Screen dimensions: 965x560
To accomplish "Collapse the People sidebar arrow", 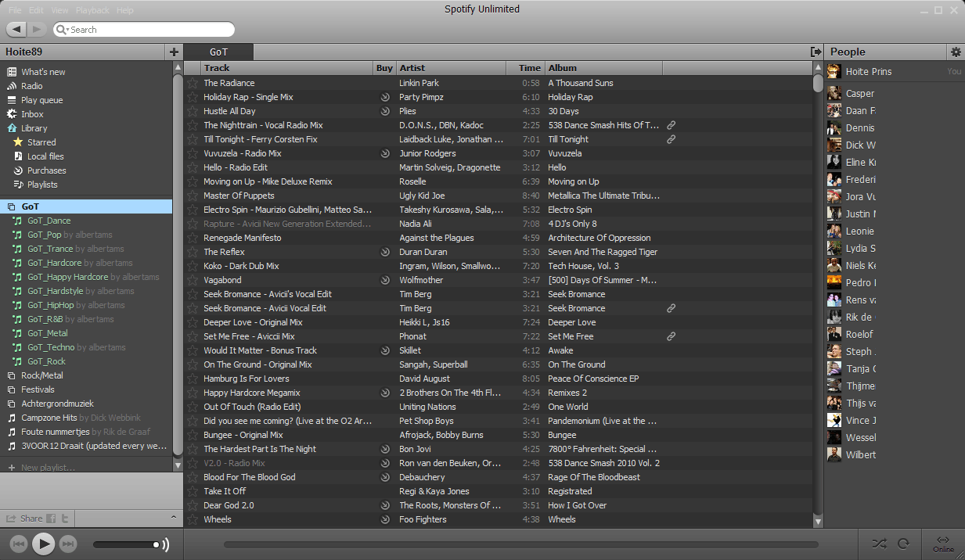I will [816, 52].
